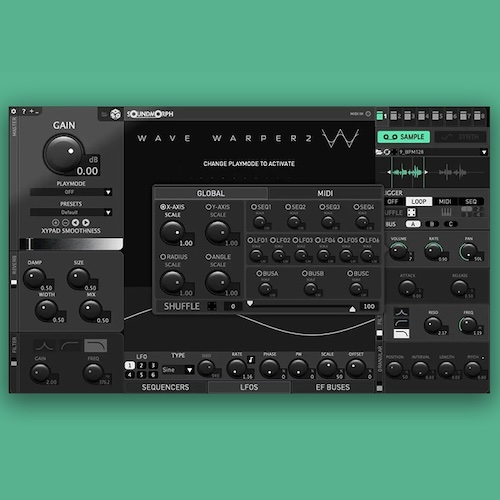Image resolution: width=500 pixels, height=500 pixels.
Task: Open the PRESETS dropdown
Action: 71,212
